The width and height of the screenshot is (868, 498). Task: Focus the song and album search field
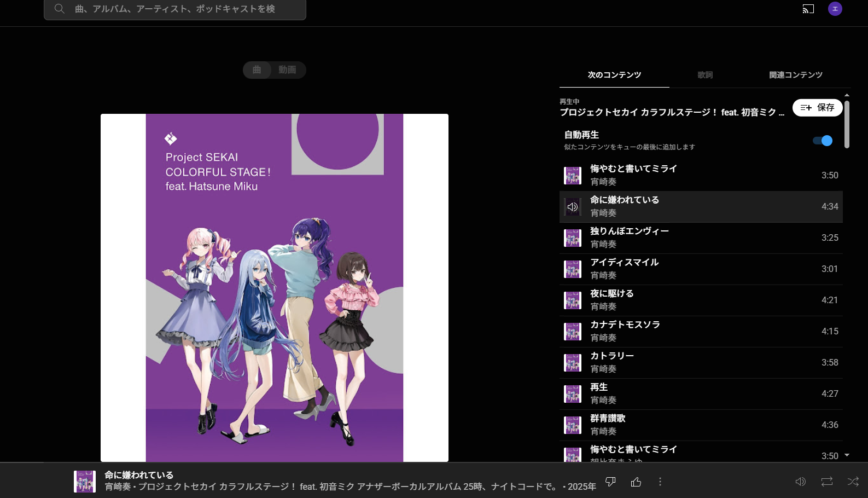pos(175,9)
